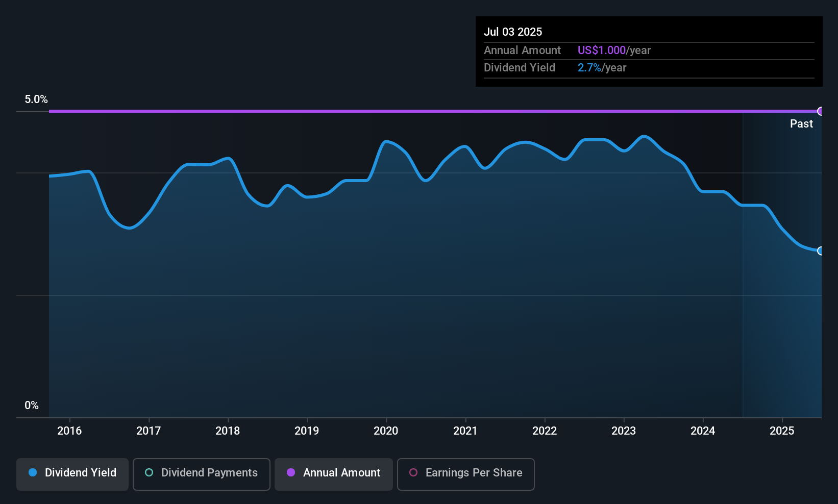Click the US$1.000/year value in tooltip
The width and height of the screenshot is (838, 504).
(614, 50)
